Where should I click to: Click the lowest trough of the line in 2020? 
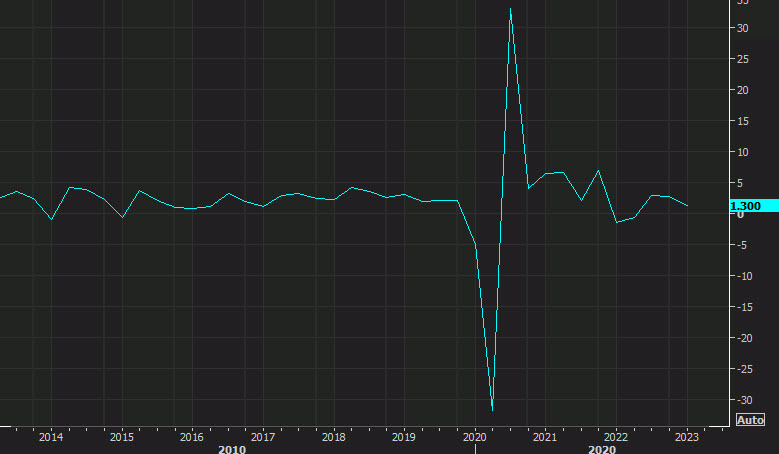pyautogui.click(x=492, y=410)
